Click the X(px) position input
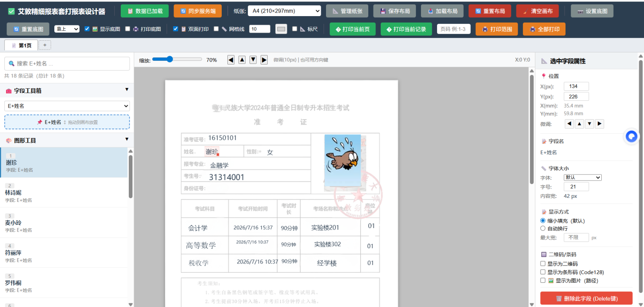This screenshot has height=307, width=644. click(576, 86)
